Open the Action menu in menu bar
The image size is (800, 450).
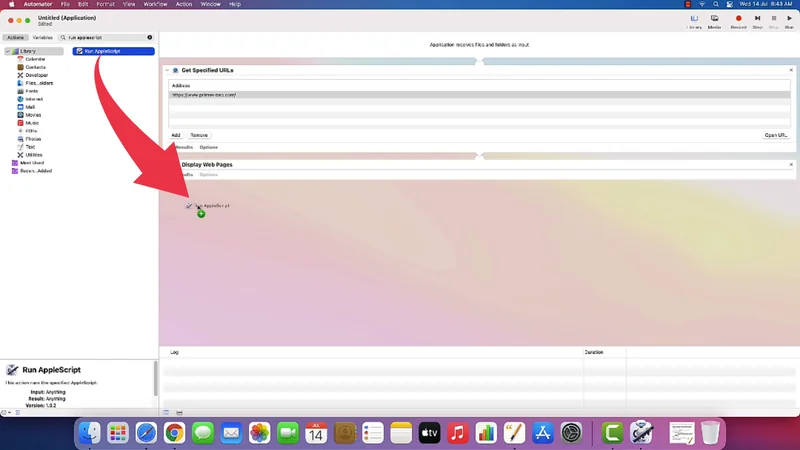coord(184,4)
